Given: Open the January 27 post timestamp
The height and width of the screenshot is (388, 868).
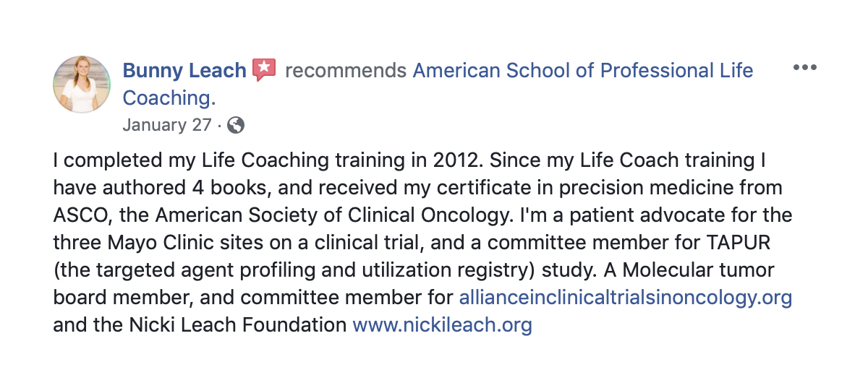Looking at the screenshot, I should pyautogui.click(x=166, y=125).
